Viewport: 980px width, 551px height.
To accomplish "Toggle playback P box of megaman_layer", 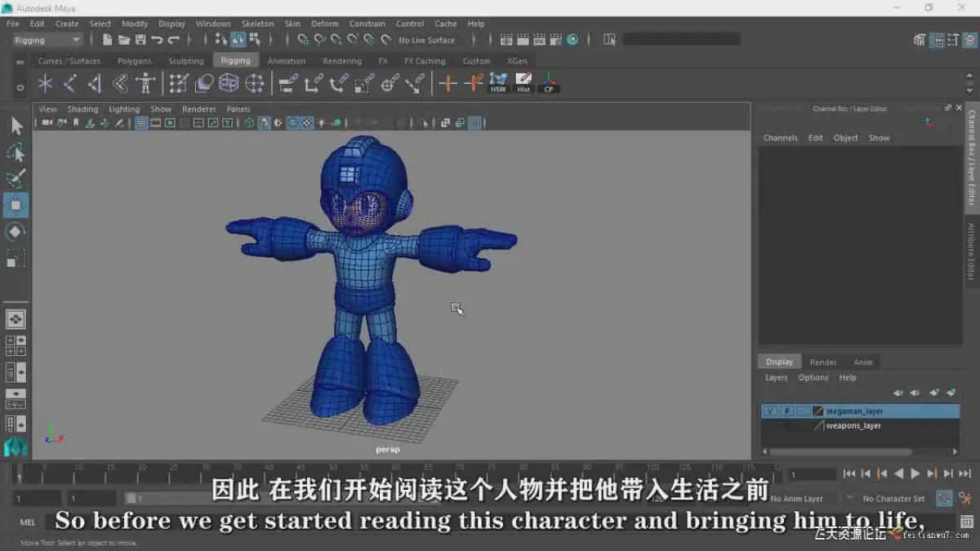I will (786, 411).
